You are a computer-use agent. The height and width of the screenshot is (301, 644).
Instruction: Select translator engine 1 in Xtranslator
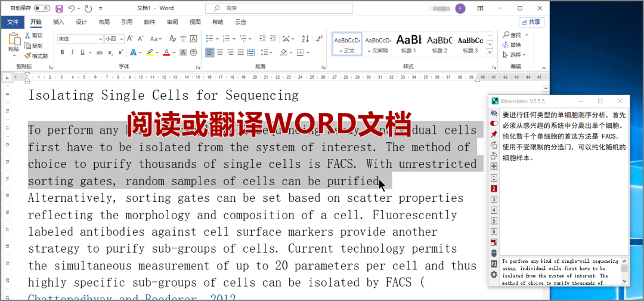click(494, 178)
